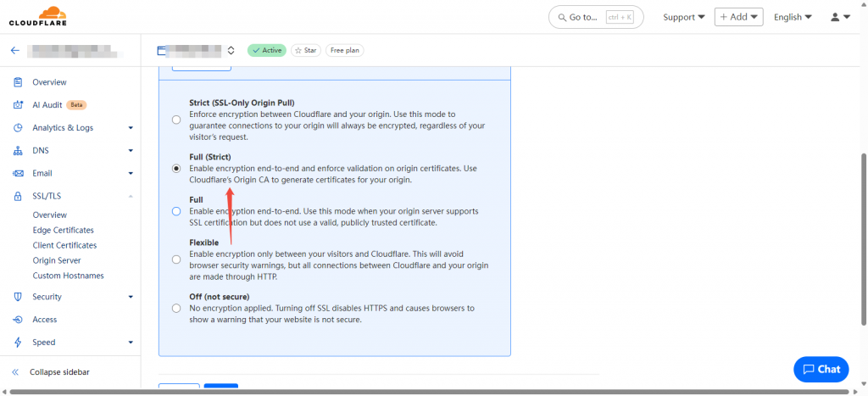
Task: Open the user account profile icon
Action: pos(835,17)
